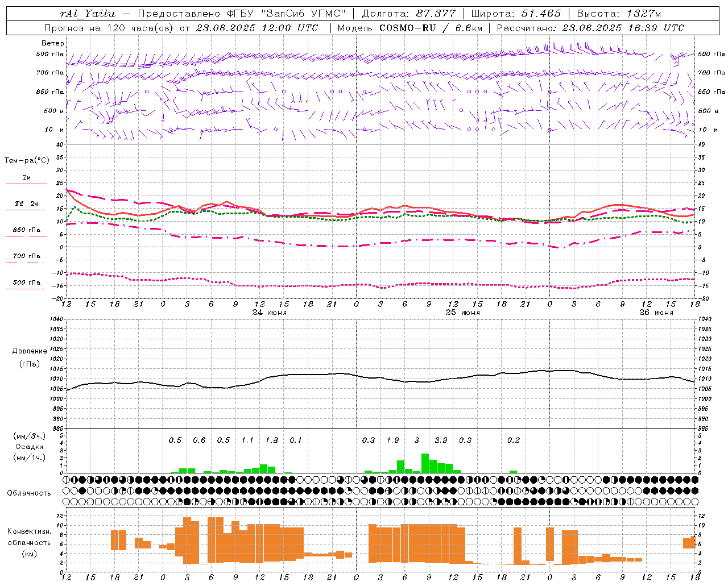Image resolution: width=728 pixels, height=582 pixels.
Task: Click the 'Тем-ра(°C)' temperature label
Action: [27, 161]
